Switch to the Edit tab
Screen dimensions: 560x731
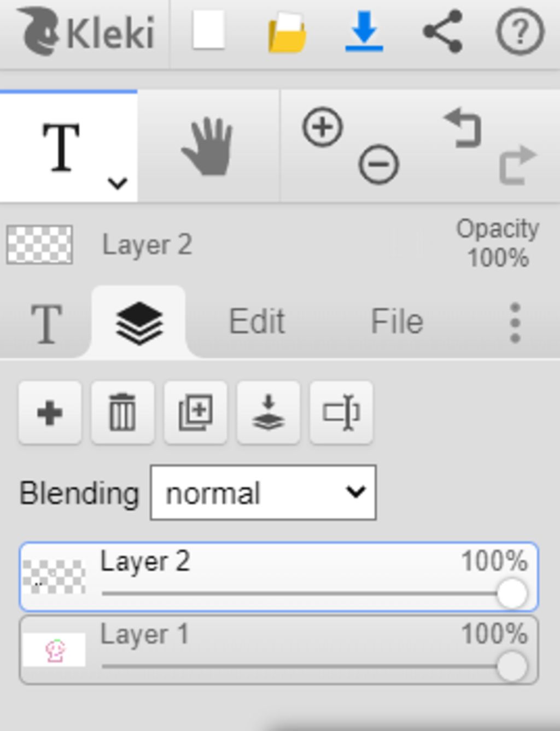pyautogui.click(x=256, y=321)
